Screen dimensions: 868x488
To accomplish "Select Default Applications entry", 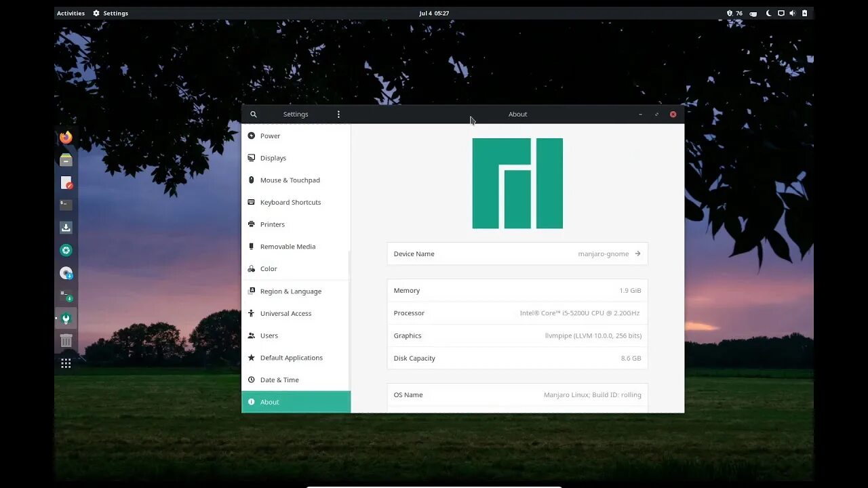I will pyautogui.click(x=296, y=358).
